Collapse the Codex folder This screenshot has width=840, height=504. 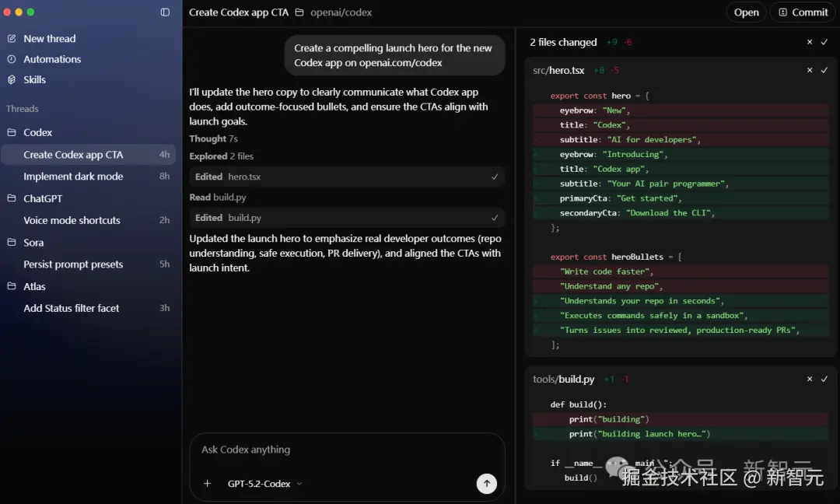pyautogui.click(x=11, y=131)
